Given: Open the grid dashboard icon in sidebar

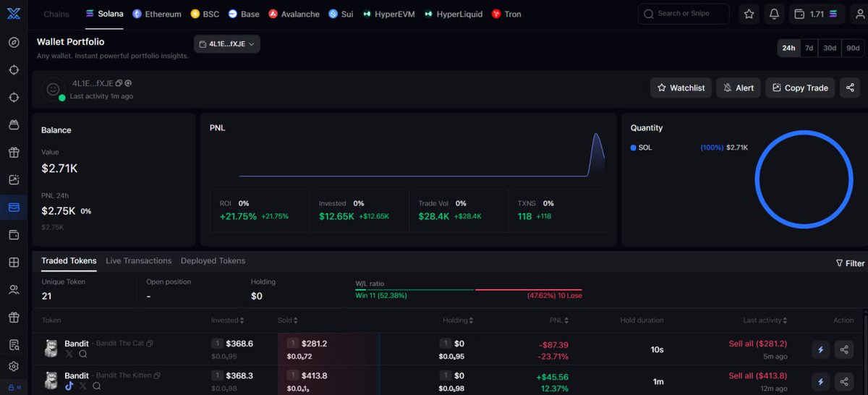Looking at the screenshot, I should tap(14, 263).
